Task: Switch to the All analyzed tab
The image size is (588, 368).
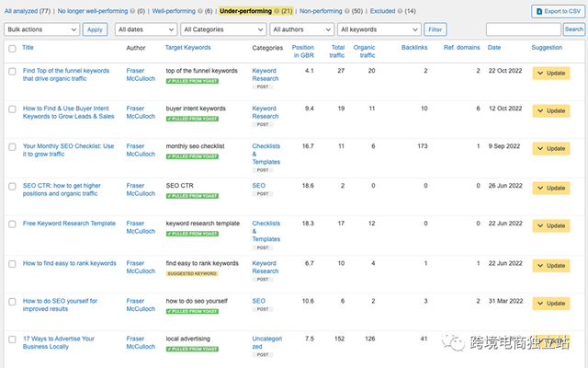Action: pyautogui.click(x=28, y=11)
